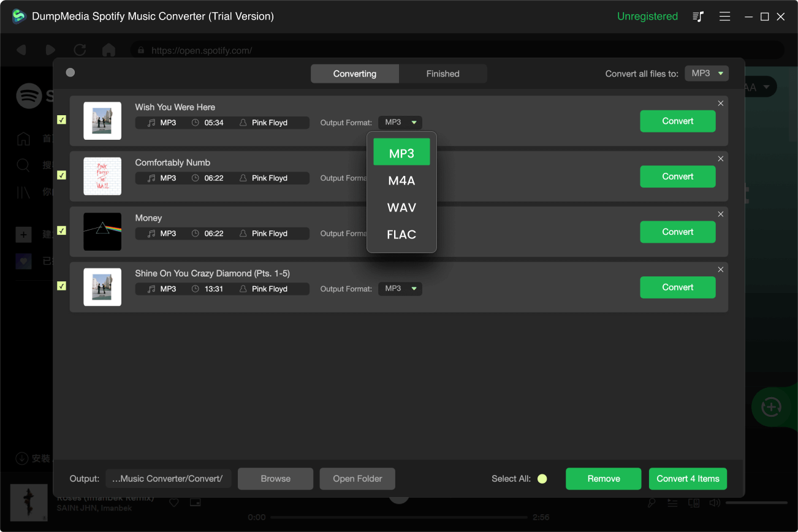Select FLAC from the open format dropdown
This screenshot has height=532, width=798.
(x=401, y=234)
